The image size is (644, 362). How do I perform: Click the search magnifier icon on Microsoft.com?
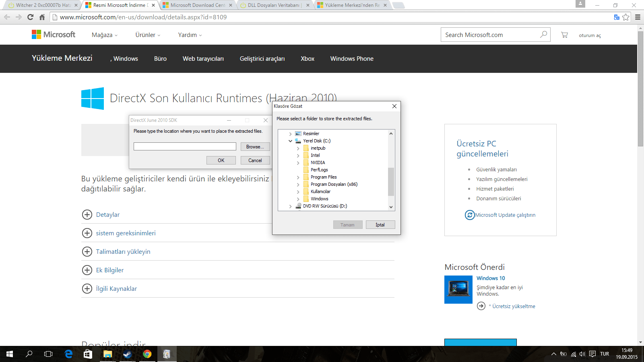click(x=543, y=35)
